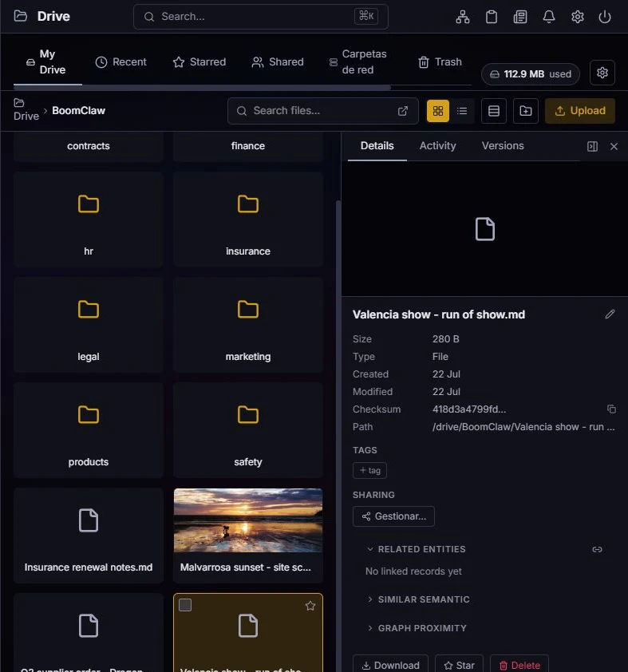628x672 pixels.
Task: Delete the selected file
Action: click(x=519, y=665)
